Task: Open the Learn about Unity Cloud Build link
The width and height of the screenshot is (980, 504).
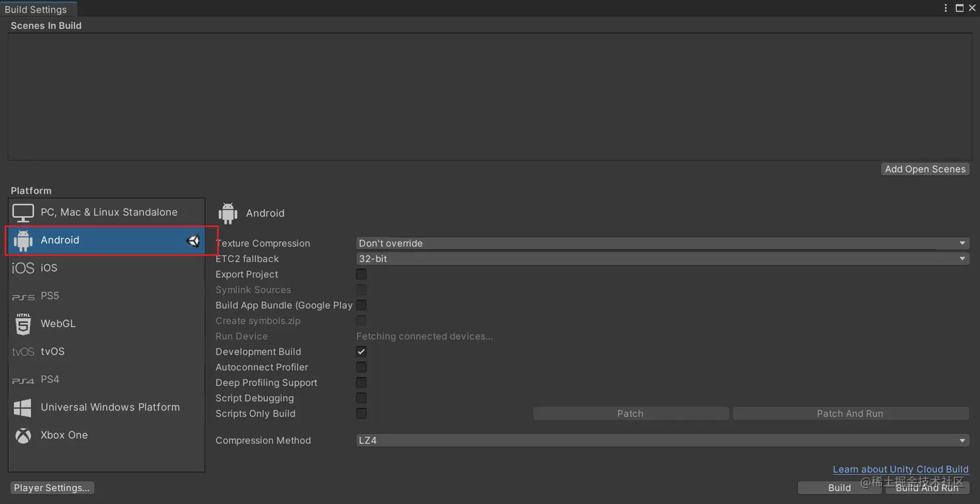Action: [x=901, y=470]
